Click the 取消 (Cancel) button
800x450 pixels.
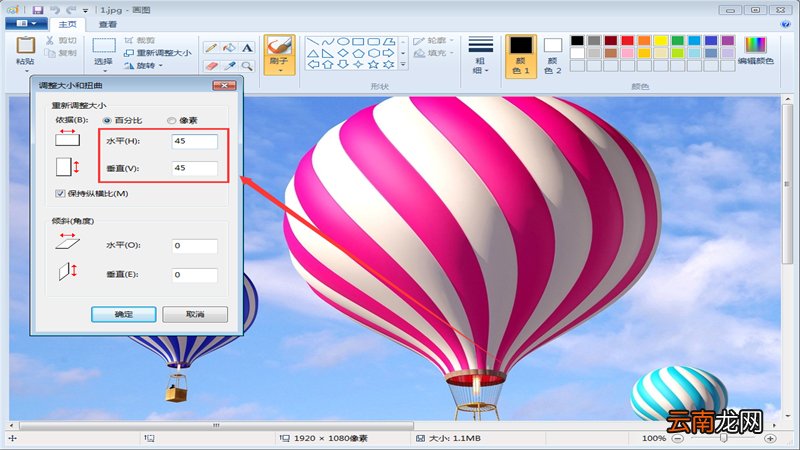(194, 314)
